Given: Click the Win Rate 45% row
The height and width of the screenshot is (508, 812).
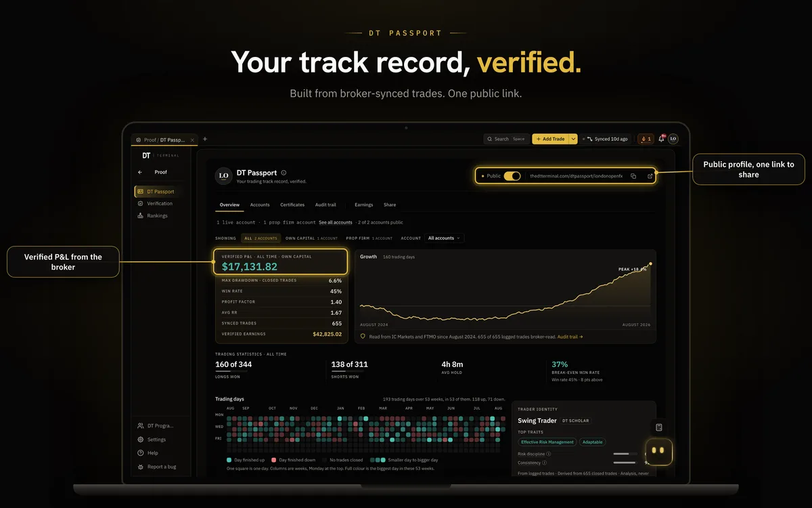Looking at the screenshot, I should [x=281, y=291].
